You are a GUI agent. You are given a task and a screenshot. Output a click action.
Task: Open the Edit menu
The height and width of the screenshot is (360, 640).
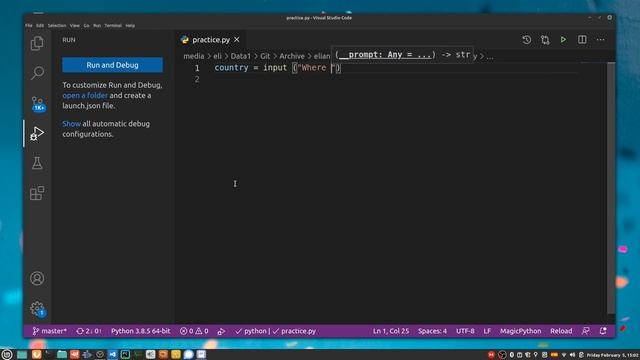tap(40, 25)
